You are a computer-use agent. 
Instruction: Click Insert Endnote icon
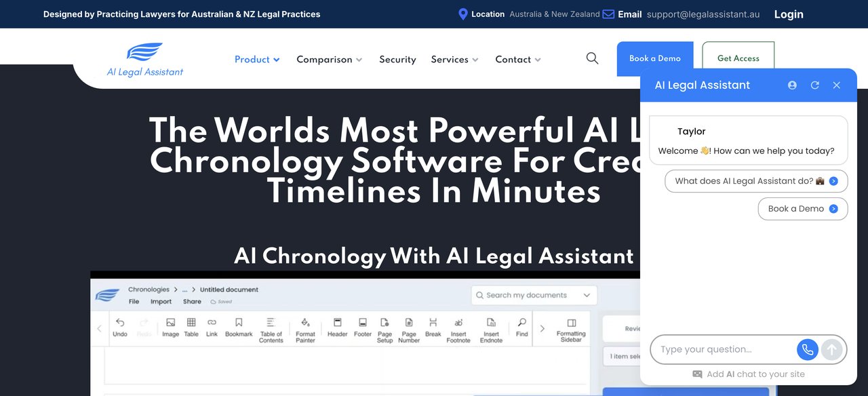491,330
